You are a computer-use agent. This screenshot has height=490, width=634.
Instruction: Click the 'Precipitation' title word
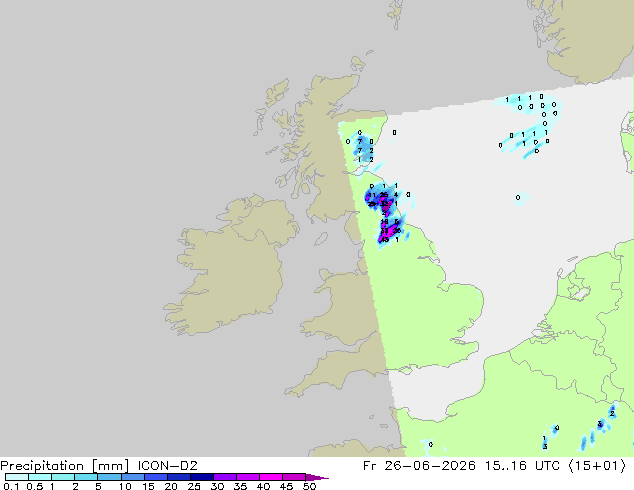(x=42, y=466)
